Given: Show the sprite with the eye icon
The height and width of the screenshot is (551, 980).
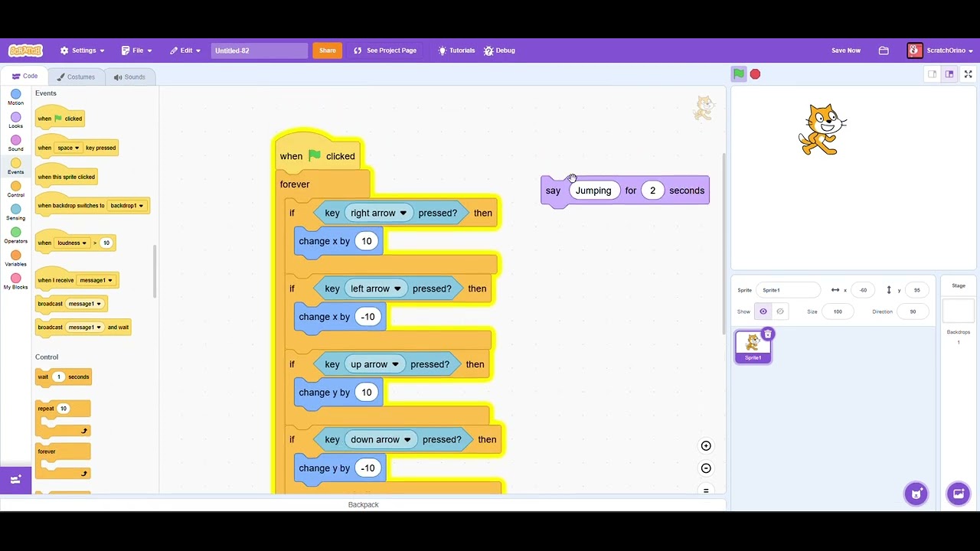Looking at the screenshot, I should click(763, 311).
